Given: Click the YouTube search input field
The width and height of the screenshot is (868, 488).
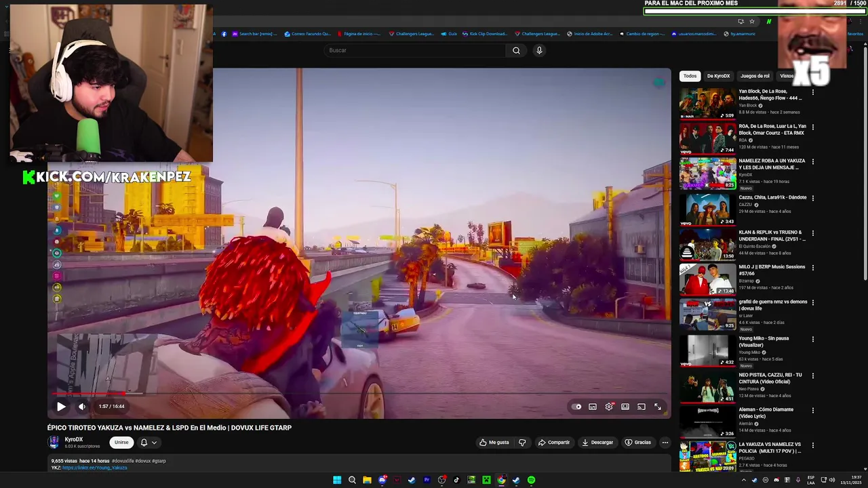Looking at the screenshot, I should [414, 50].
